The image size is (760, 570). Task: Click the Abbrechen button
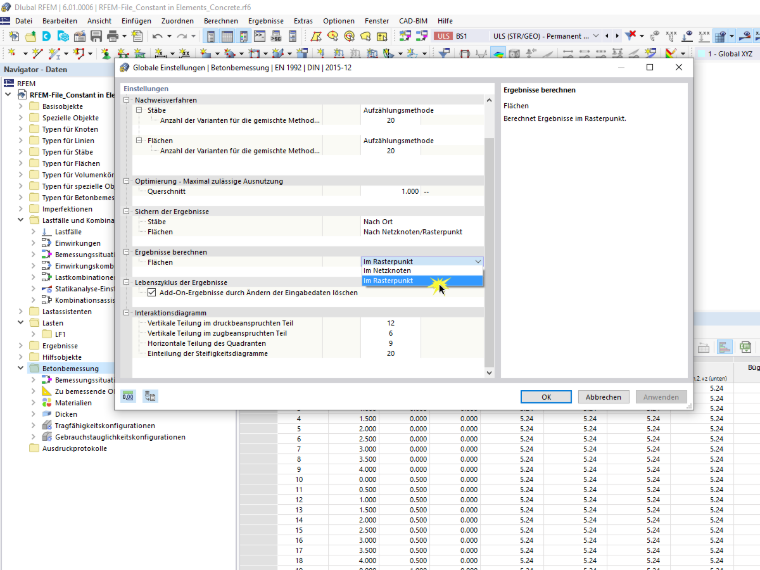pyautogui.click(x=603, y=397)
